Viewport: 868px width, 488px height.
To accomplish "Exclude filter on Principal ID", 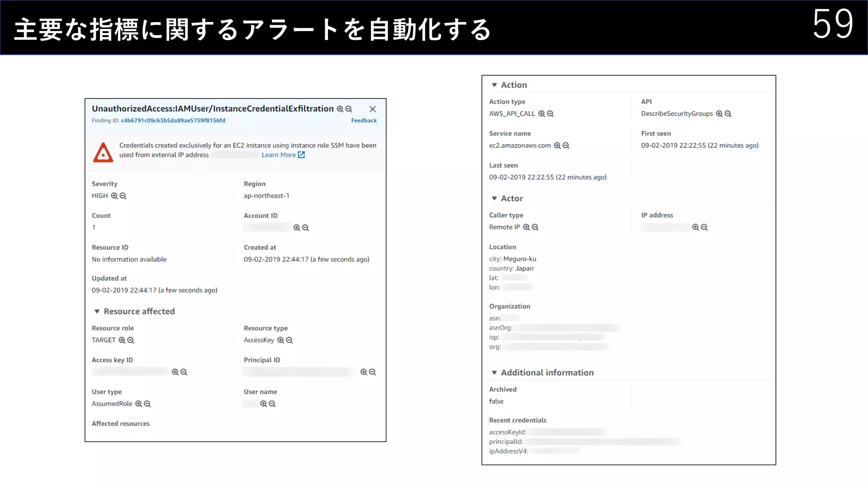I will (x=372, y=372).
